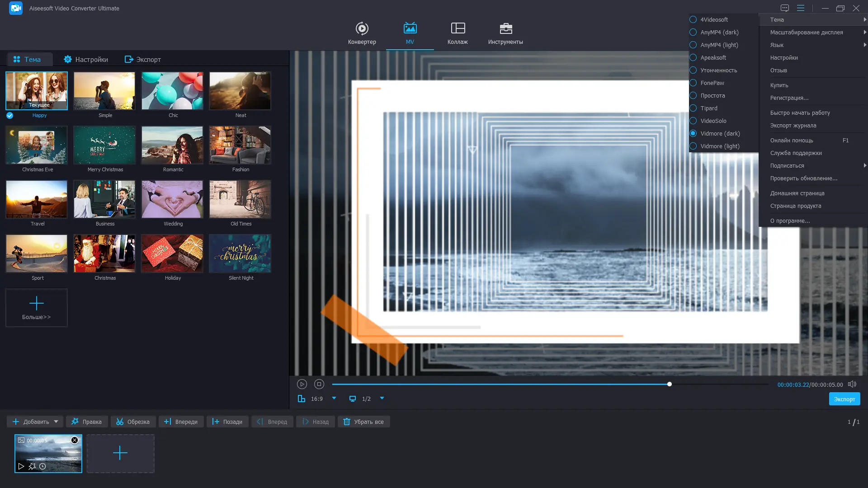
Task: Select the AnyMP4 (dark) theme radio
Action: pyautogui.click(x=693, y=32)
